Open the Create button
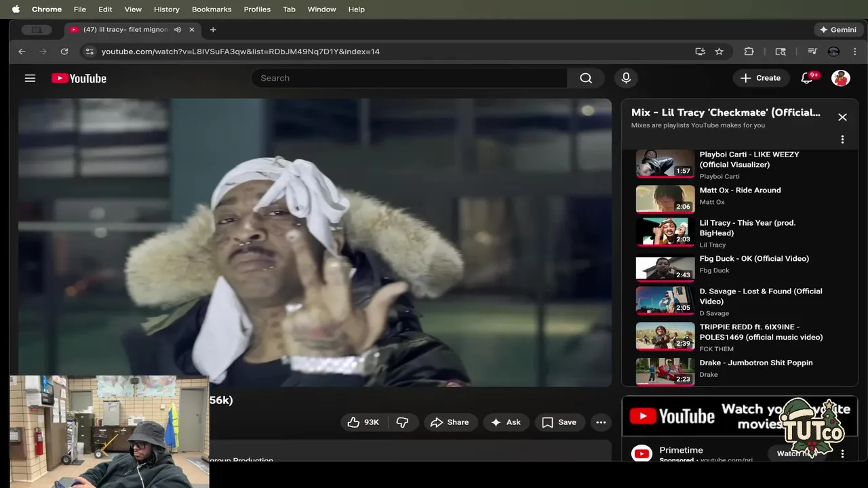This screenshot has width=868, height=488. tap(761, 78)
